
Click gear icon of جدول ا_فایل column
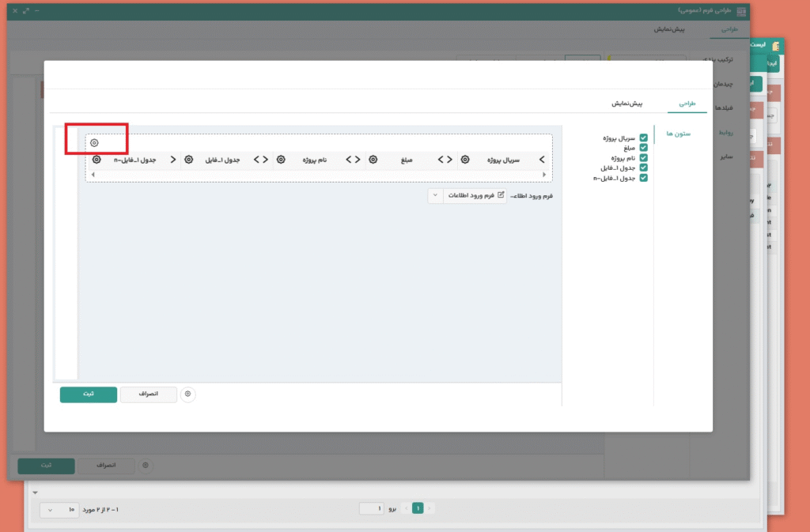[188, 160]
